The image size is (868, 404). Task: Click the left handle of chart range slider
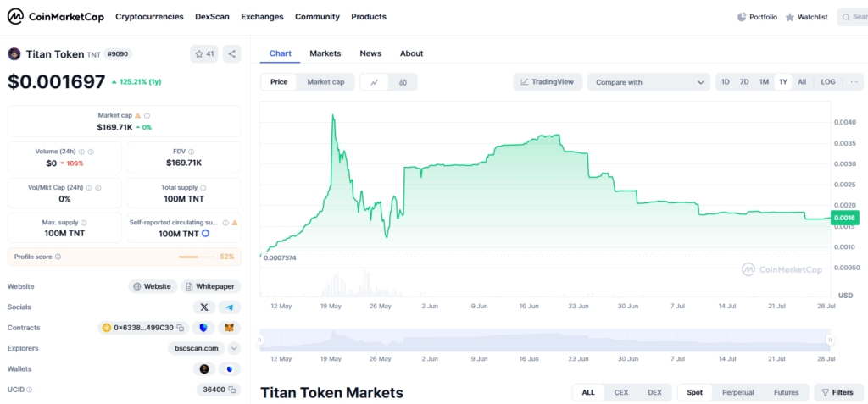[259, 340]
